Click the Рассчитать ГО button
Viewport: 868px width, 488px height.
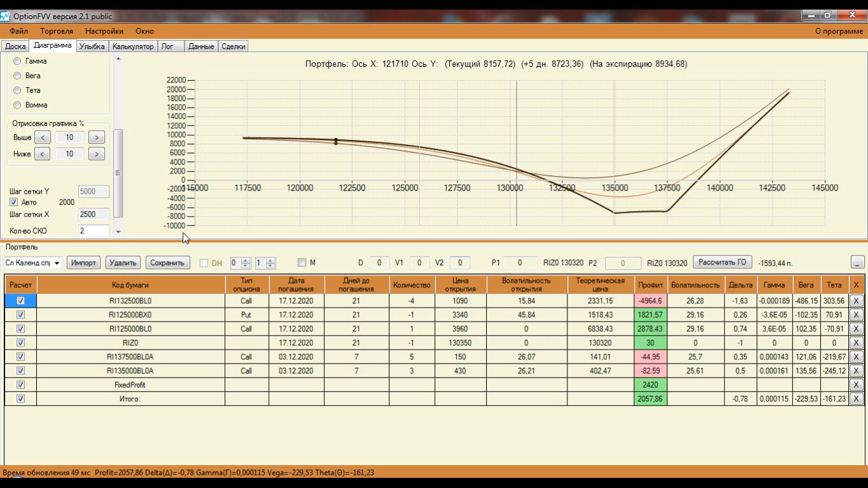(x=722, y=262)
